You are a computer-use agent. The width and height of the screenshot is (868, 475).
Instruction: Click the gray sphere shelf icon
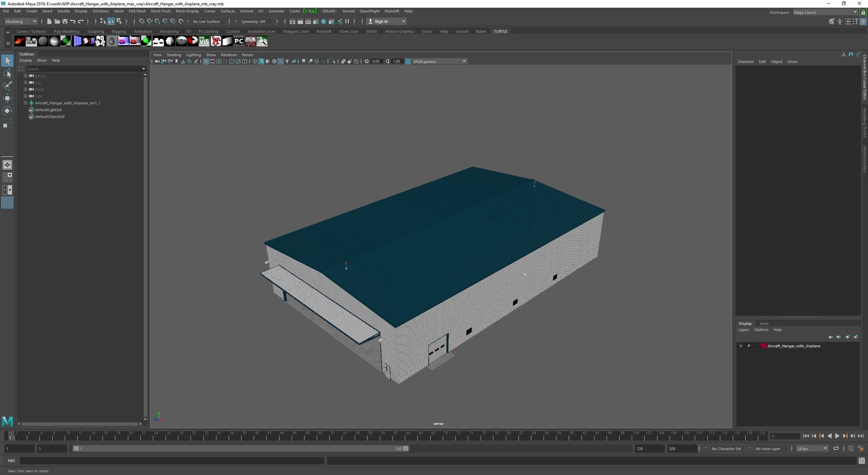pyautogui.click(x=43, y=41)
